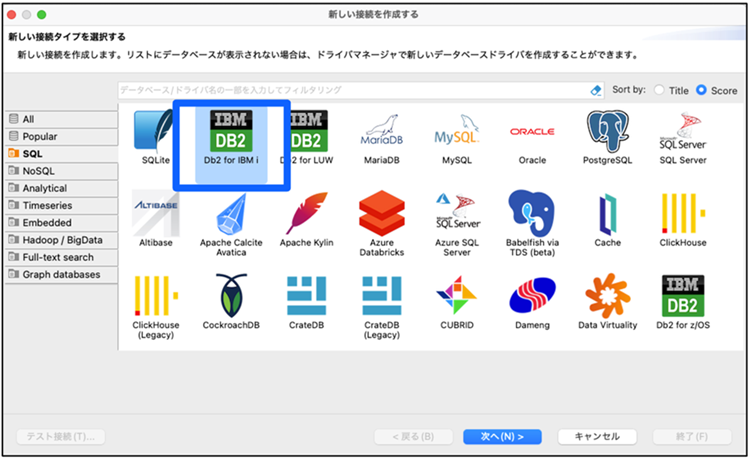The image size is (750, 459).
Task: Select the CUBRID database icon
Action: (x=456, y=295)
